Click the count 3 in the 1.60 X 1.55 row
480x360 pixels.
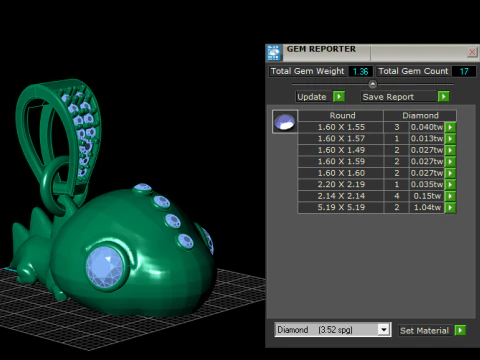click(397, 127)
